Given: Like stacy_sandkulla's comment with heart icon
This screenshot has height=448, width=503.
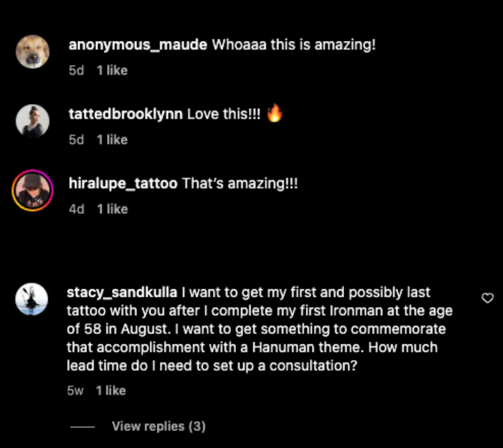Looking at the screenshot, I should pyautogui.click(x=487, y=298).
